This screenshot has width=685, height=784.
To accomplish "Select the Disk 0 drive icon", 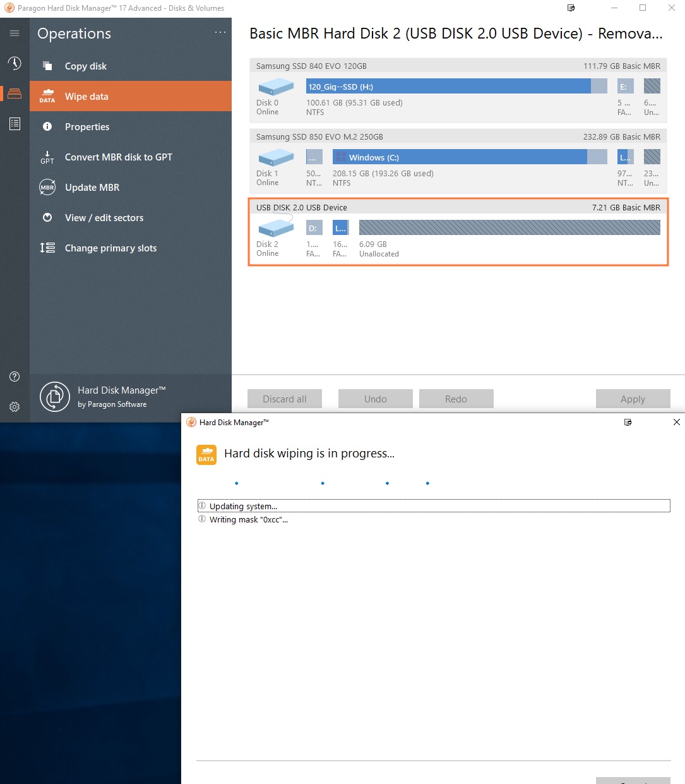I will click(x=276, y=87).
